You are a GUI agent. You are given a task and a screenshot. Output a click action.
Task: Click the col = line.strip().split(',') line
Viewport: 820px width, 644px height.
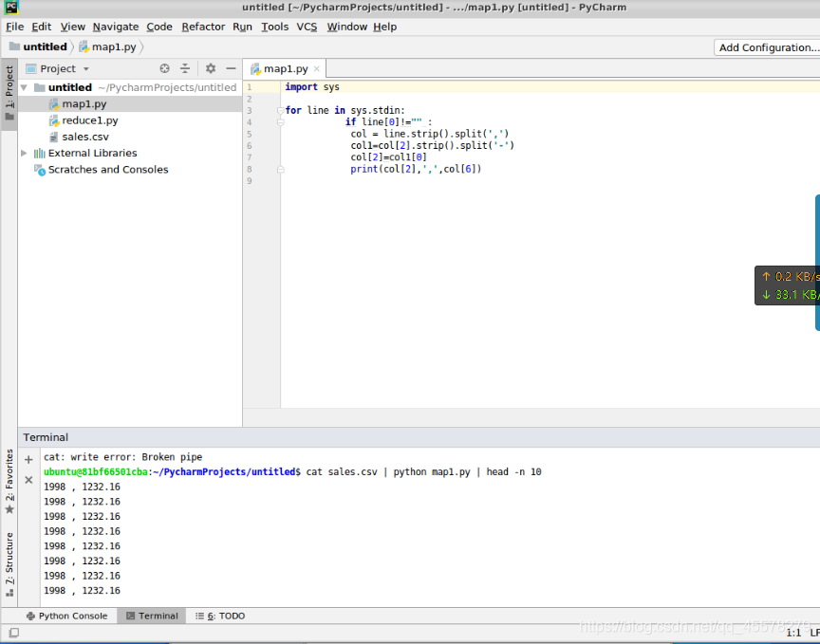click(429, 134)
